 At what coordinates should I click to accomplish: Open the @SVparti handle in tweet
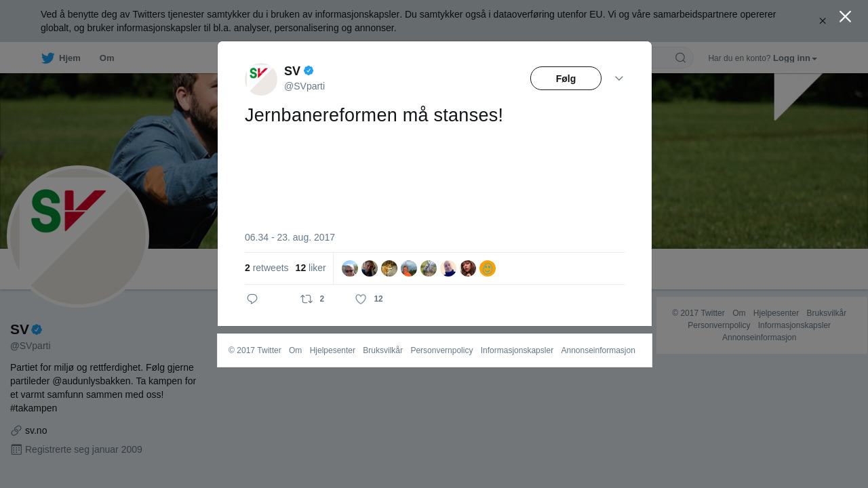pyautogui.click(x=304, y=86)
